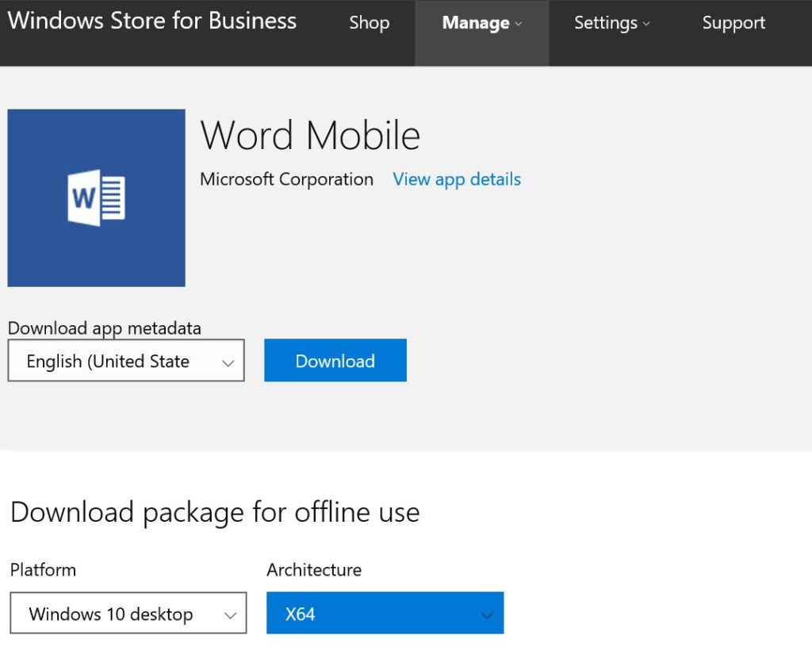The height and width of the screenshot is (655, 812).
Task: Expand the Settings menu
Action: click(x=611, y=23)
